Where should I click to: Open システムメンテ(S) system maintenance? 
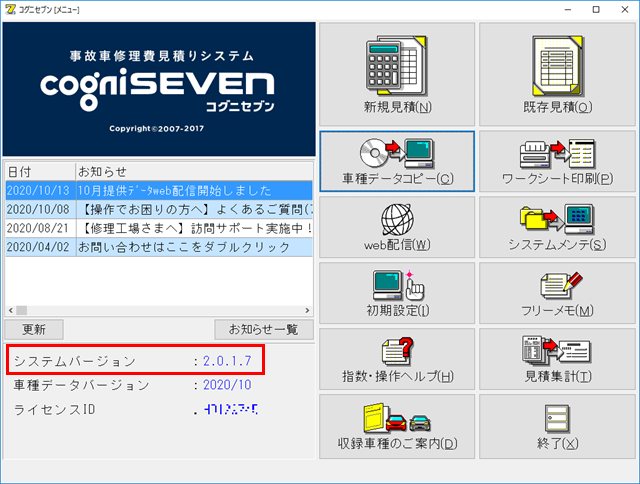[x=557, y=227]
